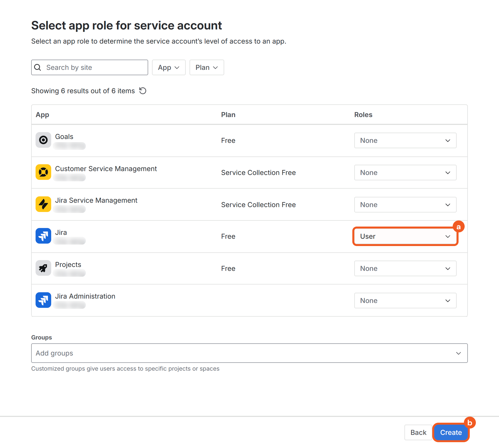Click the refresh results icon

143,91
